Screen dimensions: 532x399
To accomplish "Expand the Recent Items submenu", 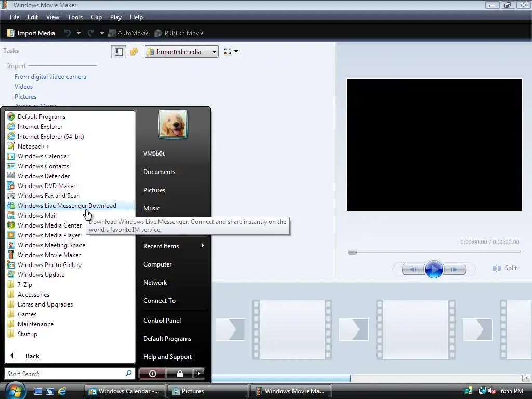I will [x=174, y=246].
